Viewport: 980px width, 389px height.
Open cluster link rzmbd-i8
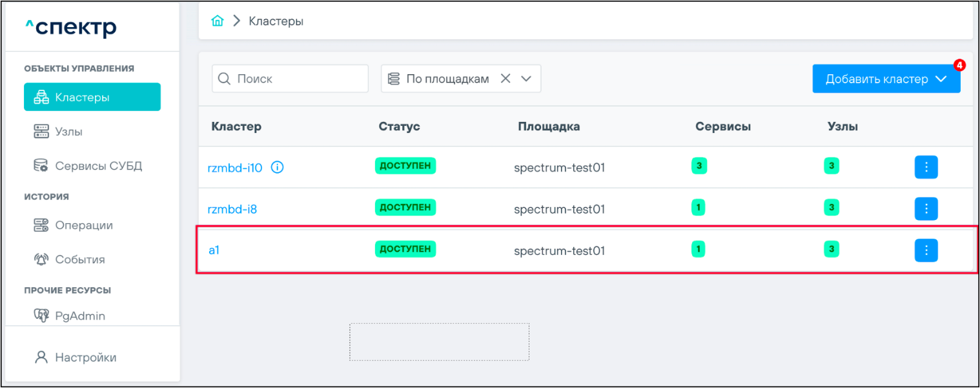tap(232, 209)
